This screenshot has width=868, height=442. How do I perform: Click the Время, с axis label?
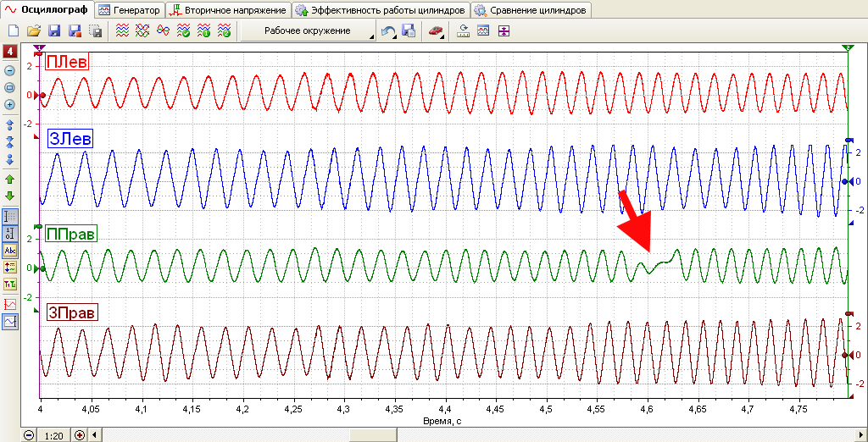(x=443, y=421)
